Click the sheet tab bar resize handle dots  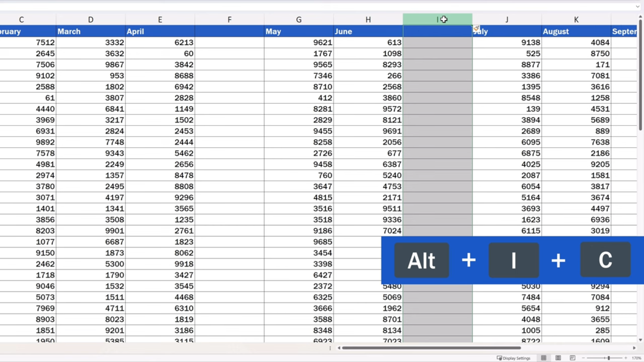tap(330, 348)
